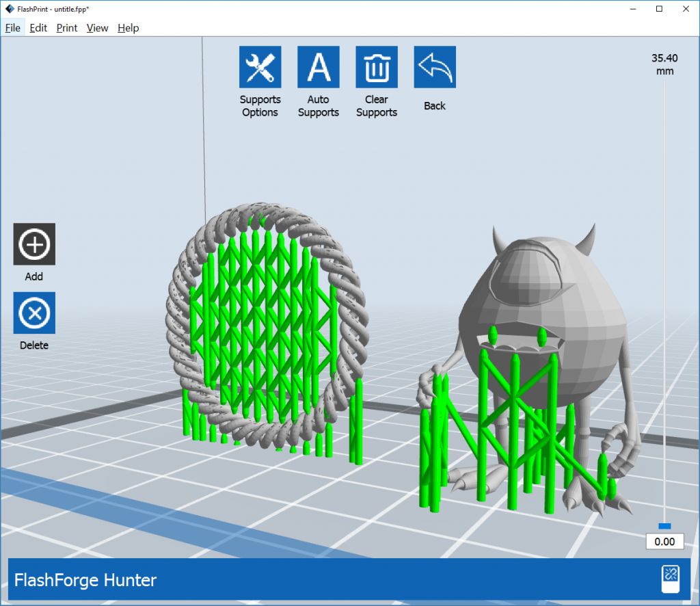Click the printer connection status icon
700x606 pixels.
(670, 579)
